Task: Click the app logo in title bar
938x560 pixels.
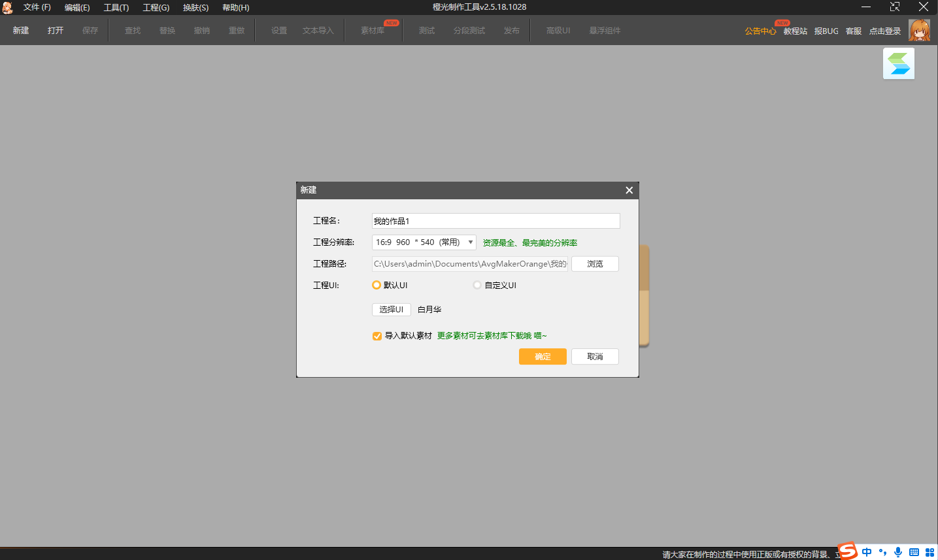Action: tap(8, 7)
